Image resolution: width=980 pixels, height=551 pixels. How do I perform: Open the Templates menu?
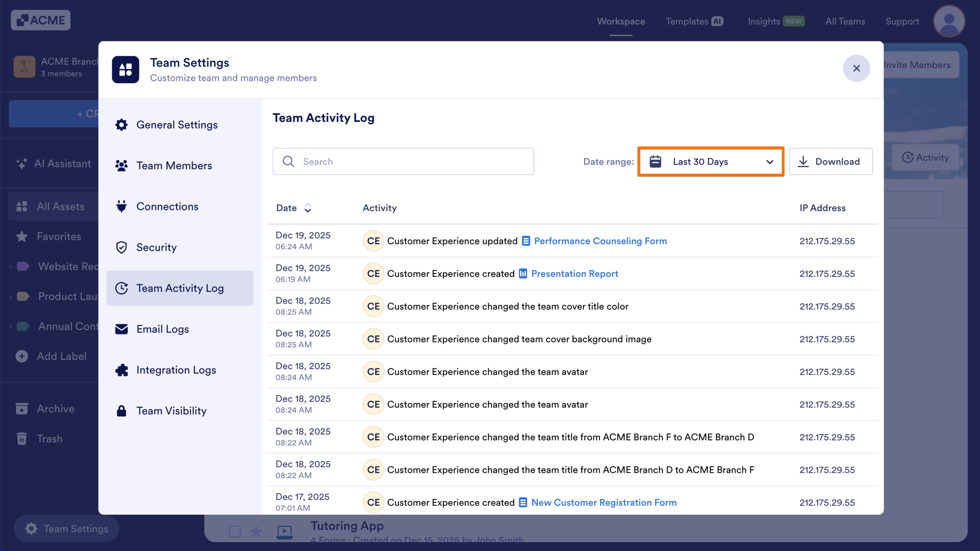pyautogui.click(x=687, y=21)
